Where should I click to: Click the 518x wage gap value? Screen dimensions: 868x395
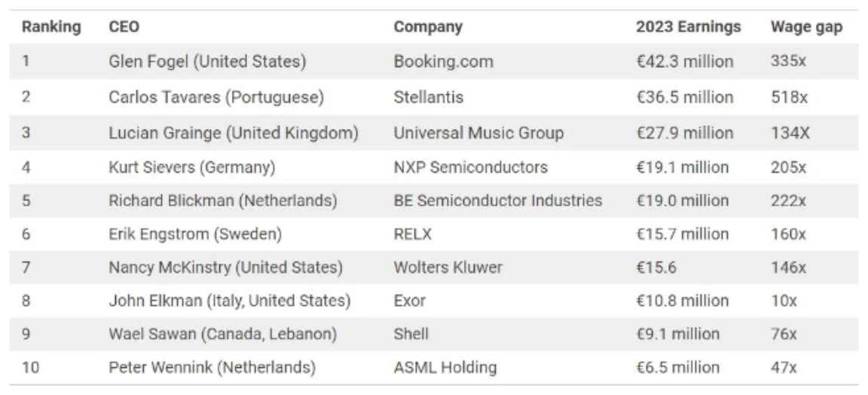click(788, 97)
